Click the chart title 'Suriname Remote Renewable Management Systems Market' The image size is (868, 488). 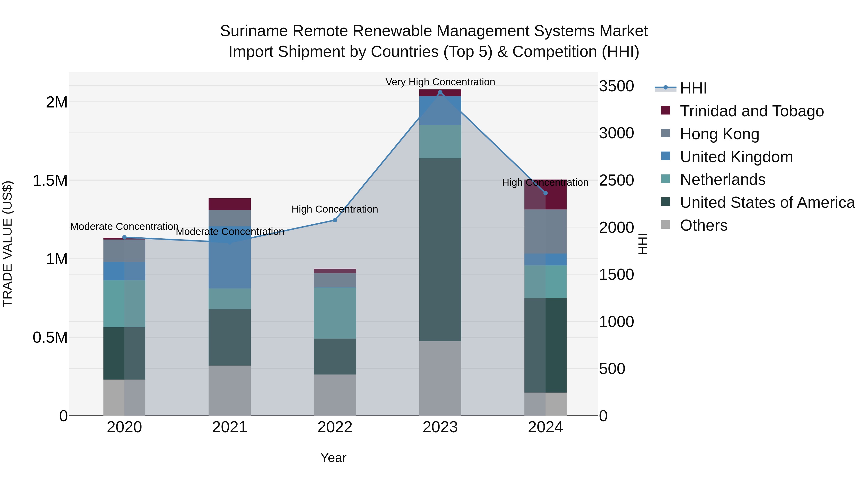click(x=434, y=31)
